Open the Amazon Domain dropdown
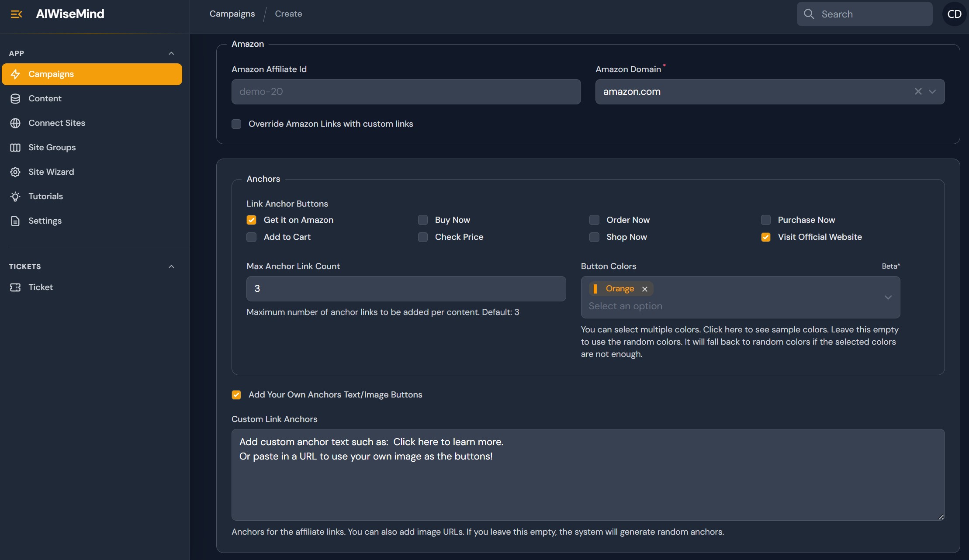 (933, 92)
